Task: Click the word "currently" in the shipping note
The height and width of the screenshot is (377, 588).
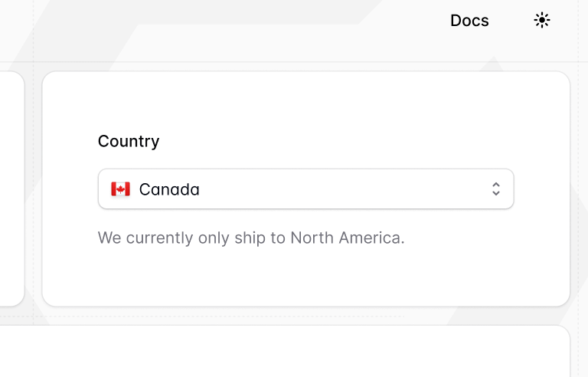Action: click(159, 238)
